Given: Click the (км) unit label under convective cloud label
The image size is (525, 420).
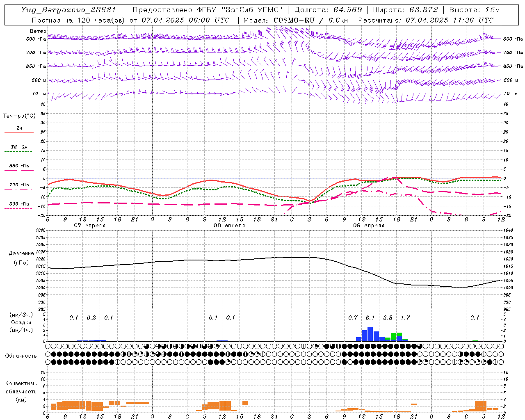Looking at the screenshot, I should click(x=21, y=399).
